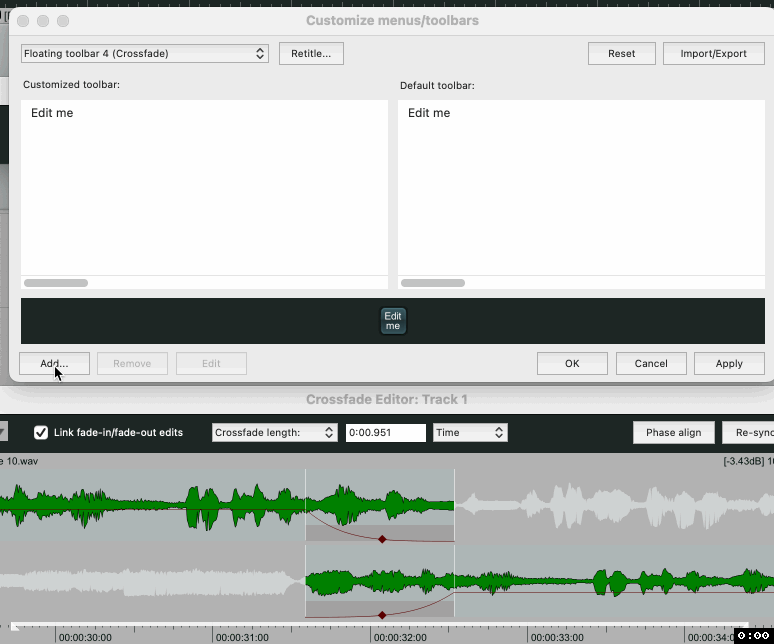
Task: Open the Crossfade length dropdown
Action: [x=274, y=432]
